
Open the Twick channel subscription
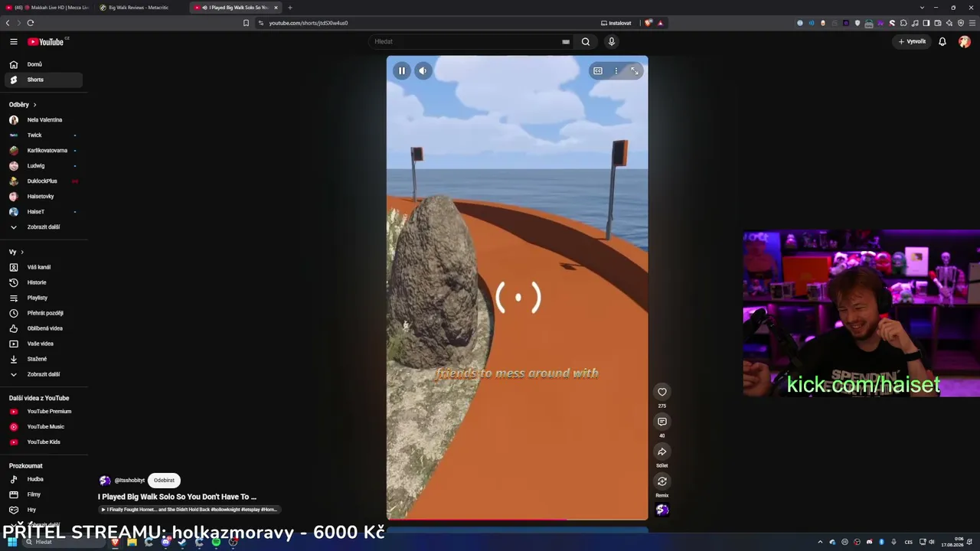pos(44,135)
